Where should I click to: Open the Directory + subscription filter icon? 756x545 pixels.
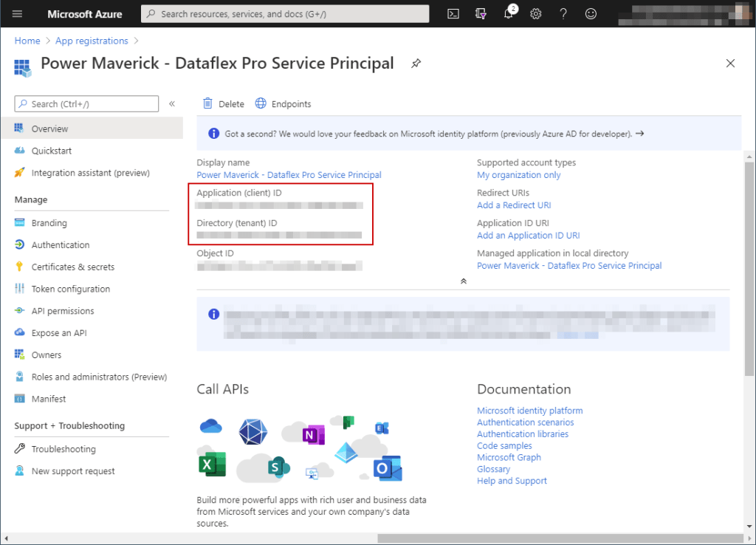click(x=481, y=13)
